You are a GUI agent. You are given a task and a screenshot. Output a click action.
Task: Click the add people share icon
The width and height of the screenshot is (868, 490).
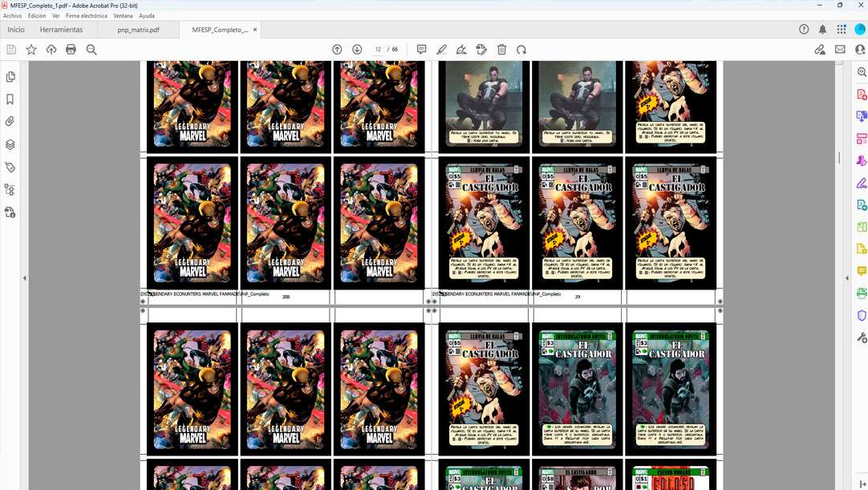tap(860, 50)
